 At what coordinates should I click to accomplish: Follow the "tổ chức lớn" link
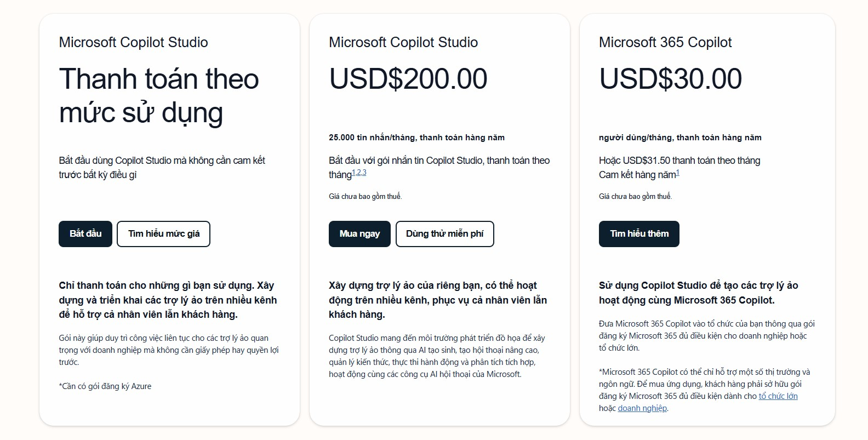(778, 396)
